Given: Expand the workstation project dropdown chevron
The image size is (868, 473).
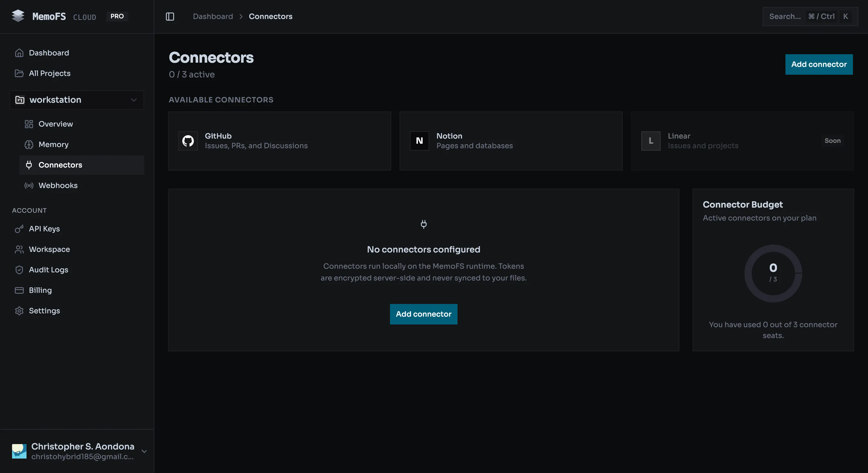Looking at the screenshot, I should (134, 100).
